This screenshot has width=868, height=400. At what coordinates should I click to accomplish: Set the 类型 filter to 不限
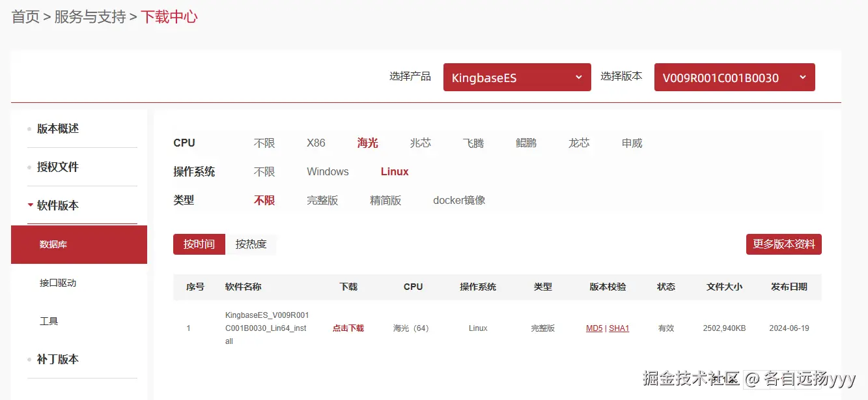[264, 201]
